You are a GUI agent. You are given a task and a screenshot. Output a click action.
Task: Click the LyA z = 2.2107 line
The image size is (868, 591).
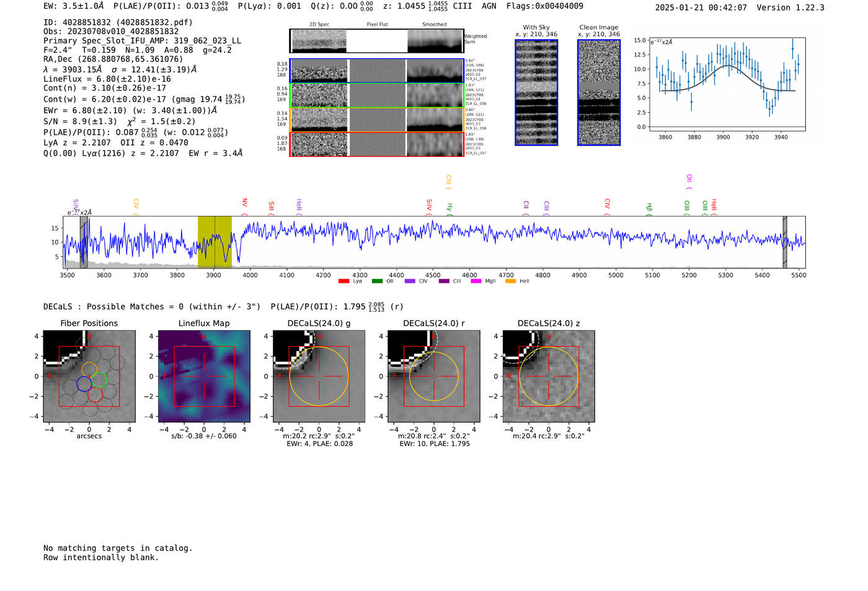[x=116, y=143]
